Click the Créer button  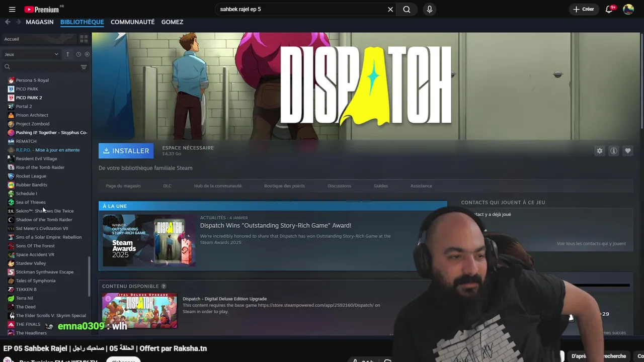pos(584,9)
